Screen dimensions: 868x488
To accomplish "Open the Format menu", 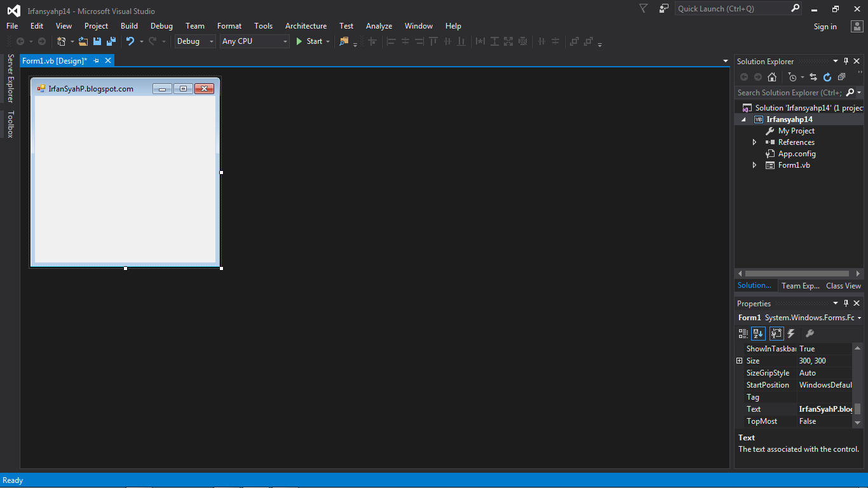I will (x=229, y=26).
